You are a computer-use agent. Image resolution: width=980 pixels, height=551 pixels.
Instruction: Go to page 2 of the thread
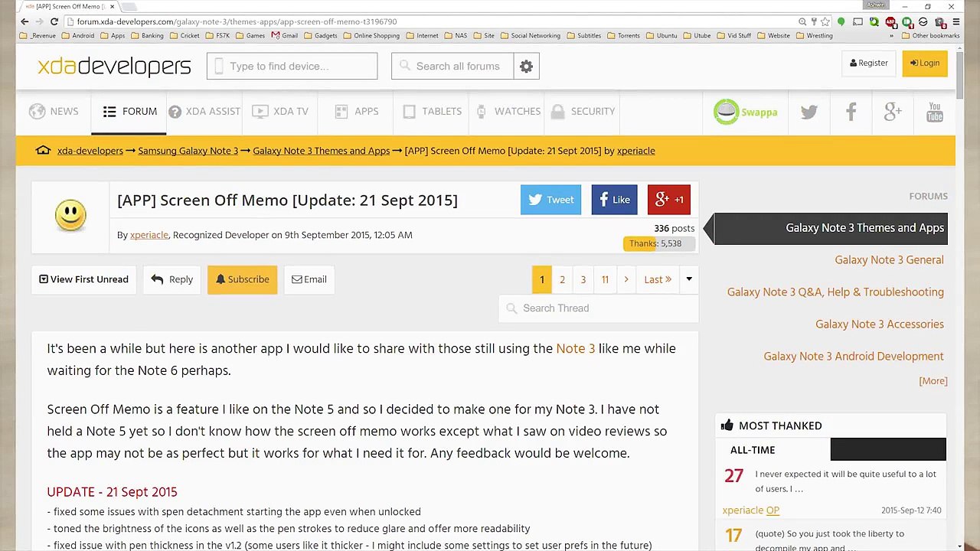[562, 279]
